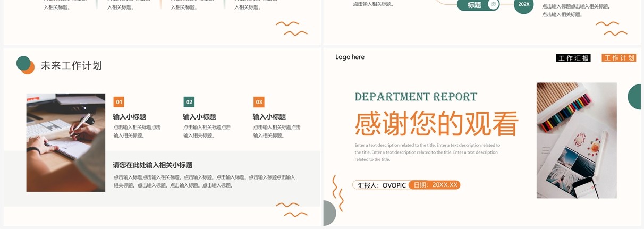
Task: Select the 输入小标题 heading under 02
Action: point(199,117)
